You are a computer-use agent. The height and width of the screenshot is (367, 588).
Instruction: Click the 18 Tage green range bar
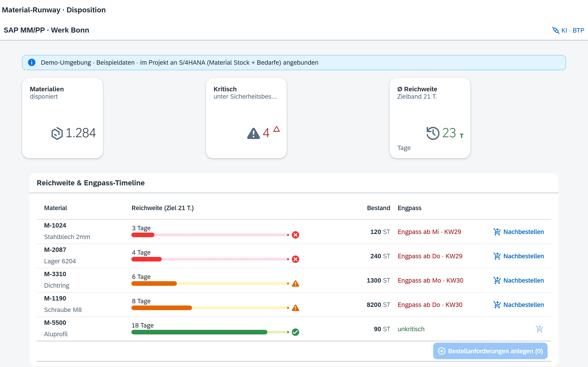pos(210,332)
